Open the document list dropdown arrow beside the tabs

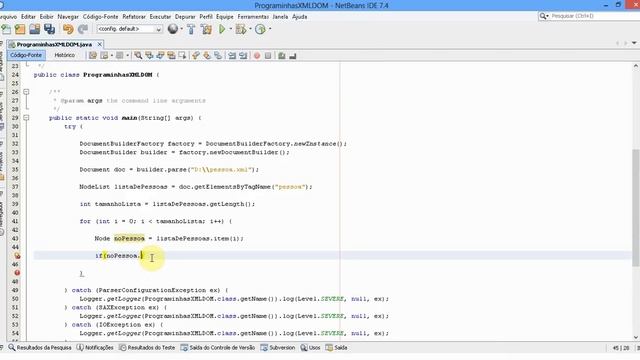(634, 43)
